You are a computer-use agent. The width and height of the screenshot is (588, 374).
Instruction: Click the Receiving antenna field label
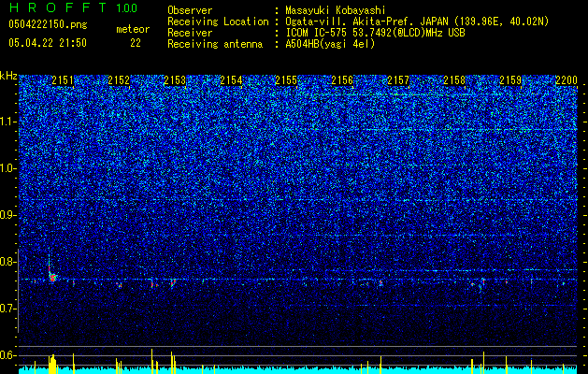(215, 44)
